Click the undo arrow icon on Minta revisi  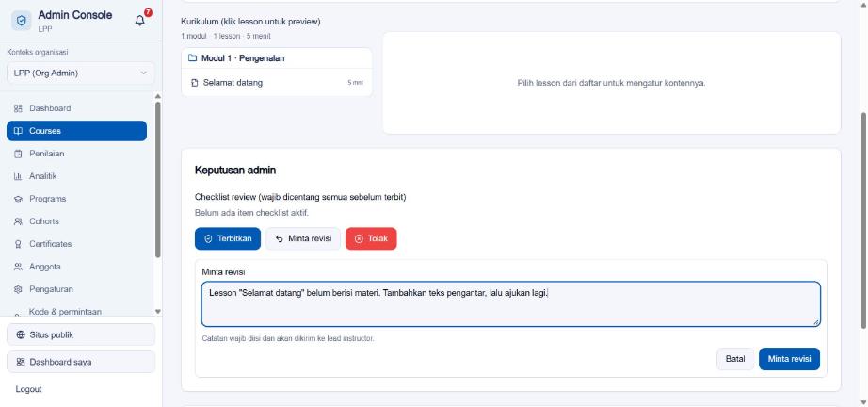pyautogui.click(x=279, y=238)
